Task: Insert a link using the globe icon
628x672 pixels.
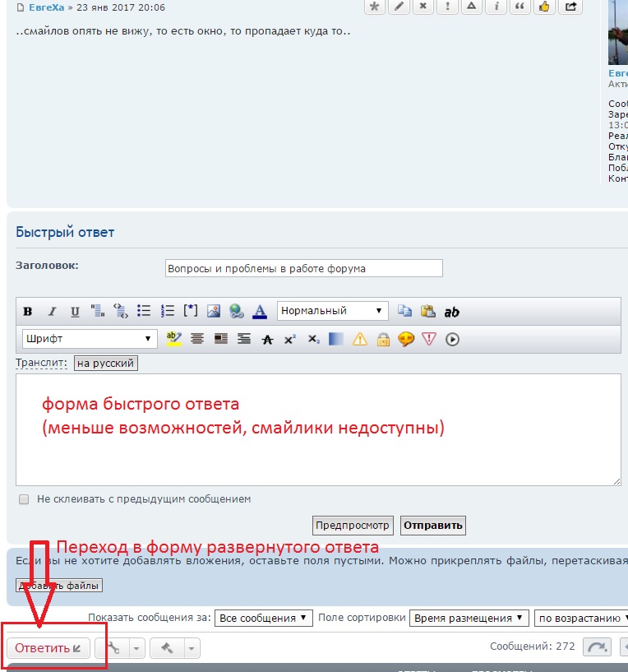Action: pyautogui.click(x=237, y=311)
